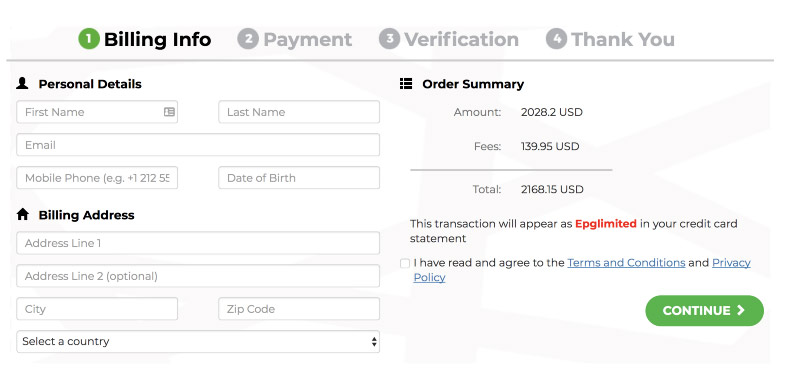The image size is (800, 371).
Task: Select the Date of Birth field
Action: click(299, 178)
